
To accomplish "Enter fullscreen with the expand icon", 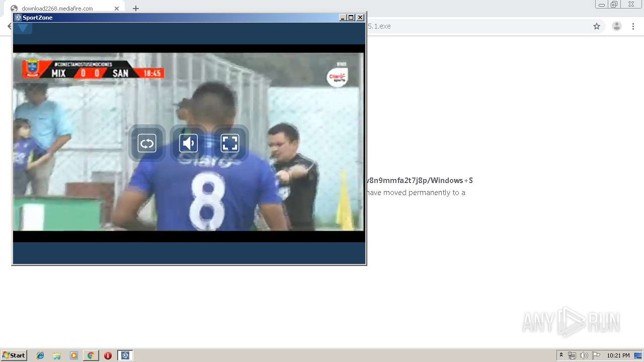I will [230, 143].
